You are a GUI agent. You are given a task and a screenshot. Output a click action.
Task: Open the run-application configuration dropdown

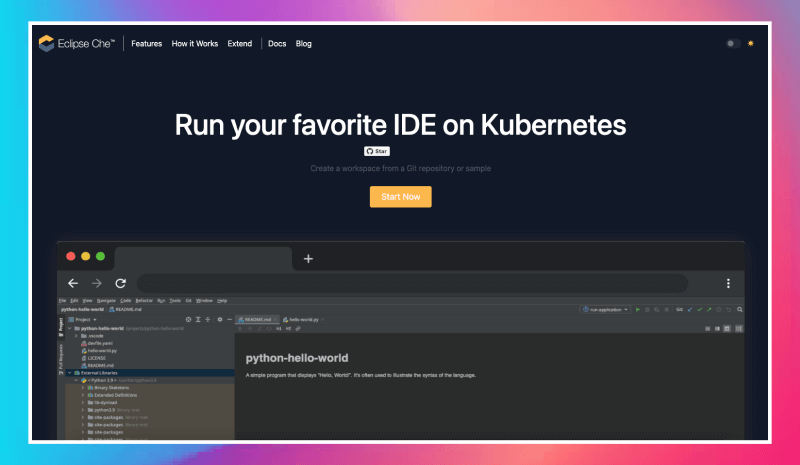pos(605,309)
